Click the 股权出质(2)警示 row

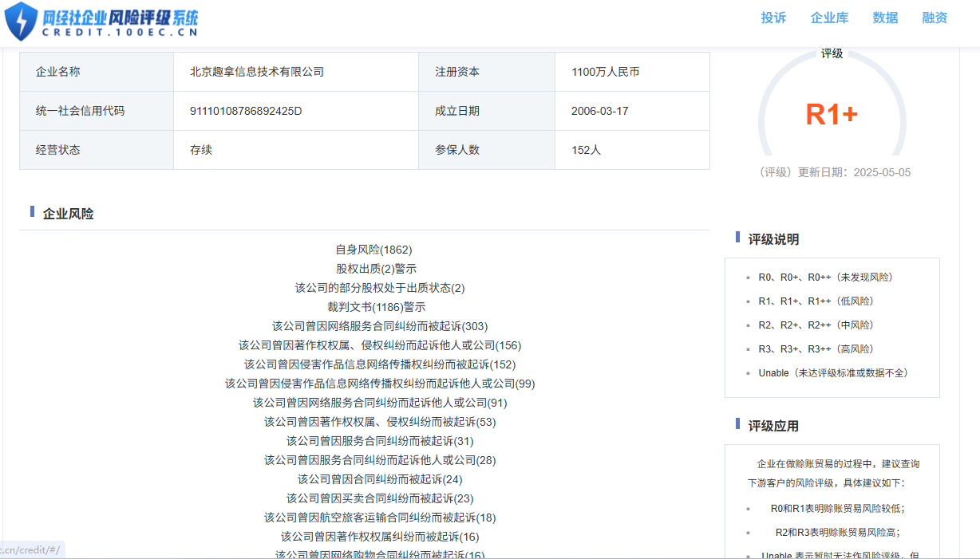click(376, 269)
